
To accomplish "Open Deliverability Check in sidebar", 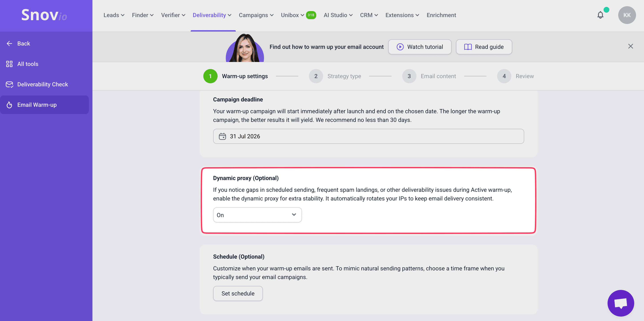I will coord(42,84).
